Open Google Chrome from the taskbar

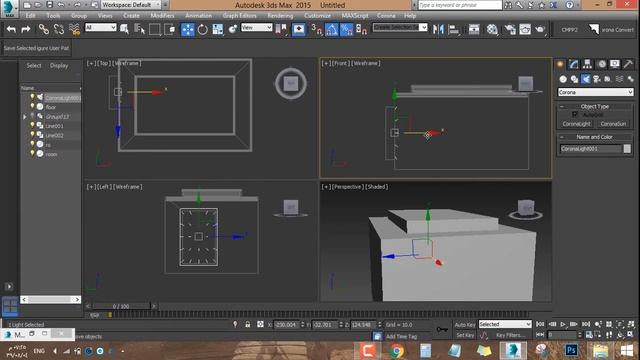point(396,351)
